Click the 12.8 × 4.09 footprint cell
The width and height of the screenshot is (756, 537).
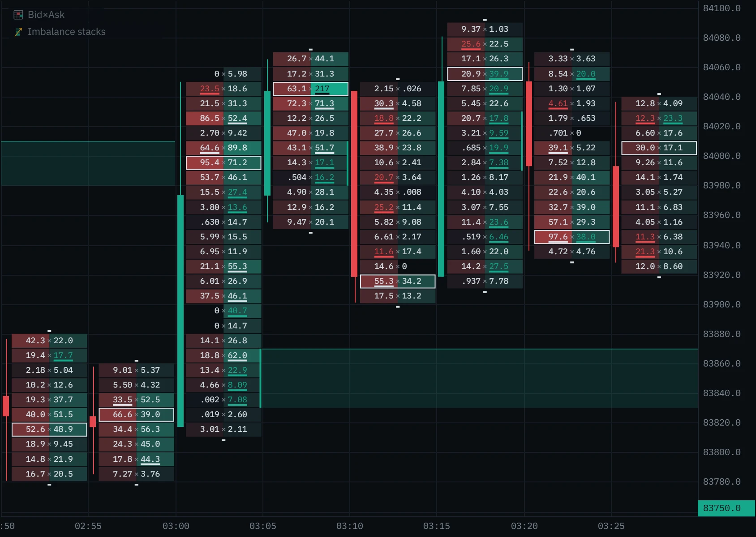[x=659, y=103]
